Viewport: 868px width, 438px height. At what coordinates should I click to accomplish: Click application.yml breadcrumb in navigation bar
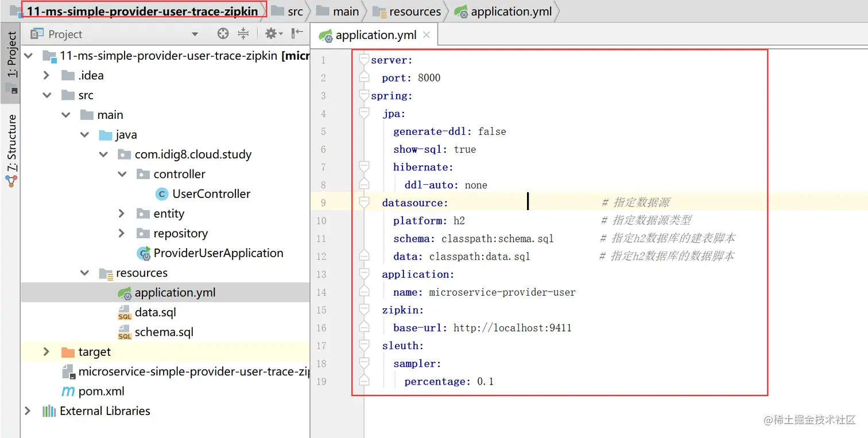click(x=503, y=11)
